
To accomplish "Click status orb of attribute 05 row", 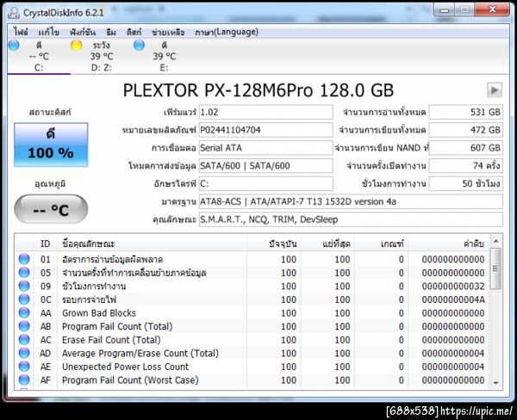I will point(24,273).
